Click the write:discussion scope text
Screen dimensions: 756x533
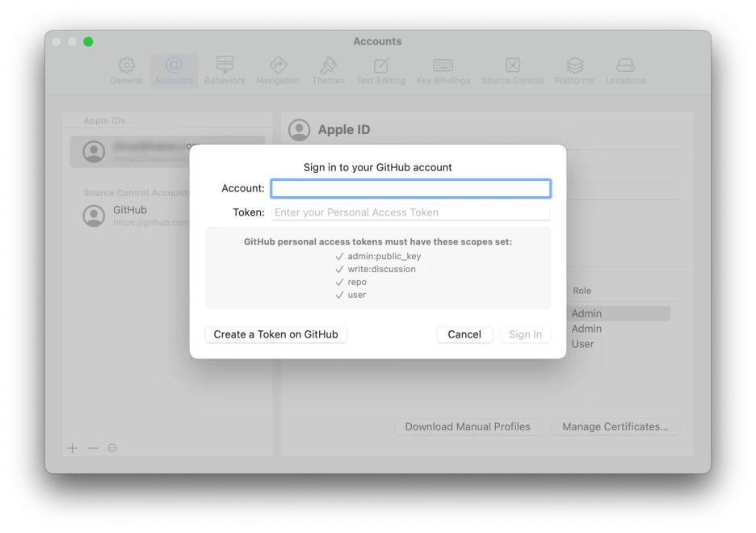click(381, 270)
